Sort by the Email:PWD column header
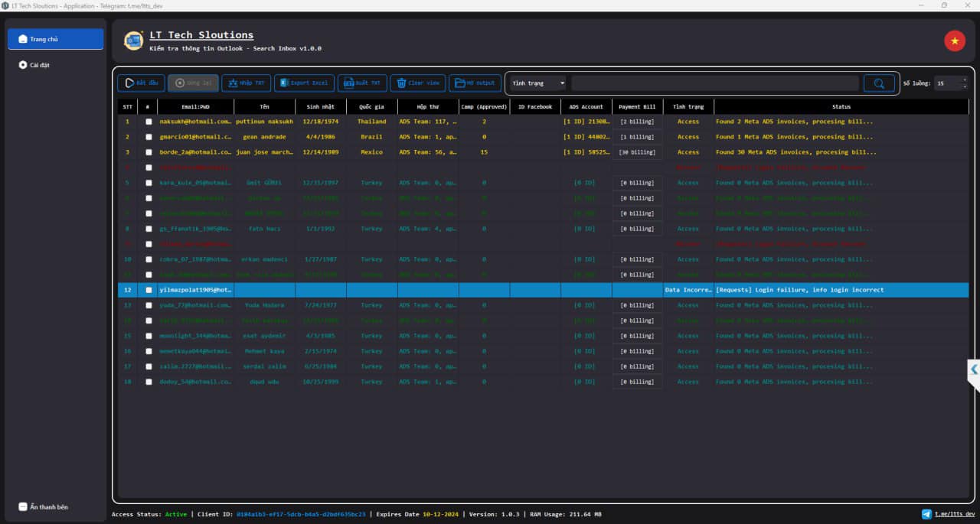This screenshot has width=980, height=524. 195,106
